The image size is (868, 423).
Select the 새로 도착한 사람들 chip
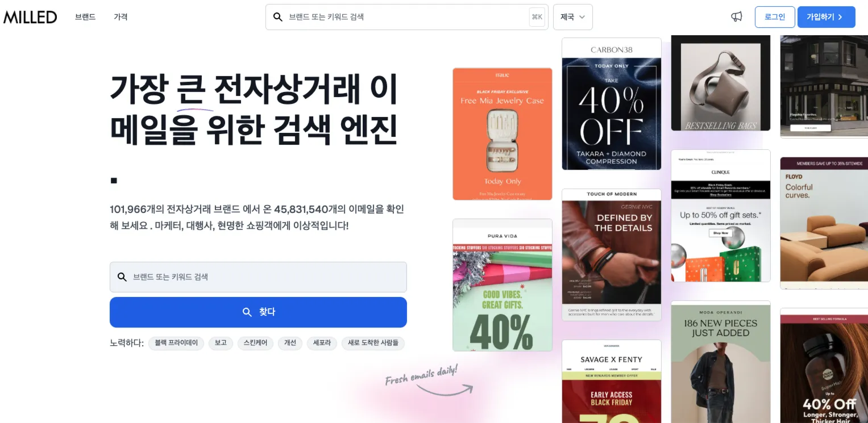click(x=373, y=343)
